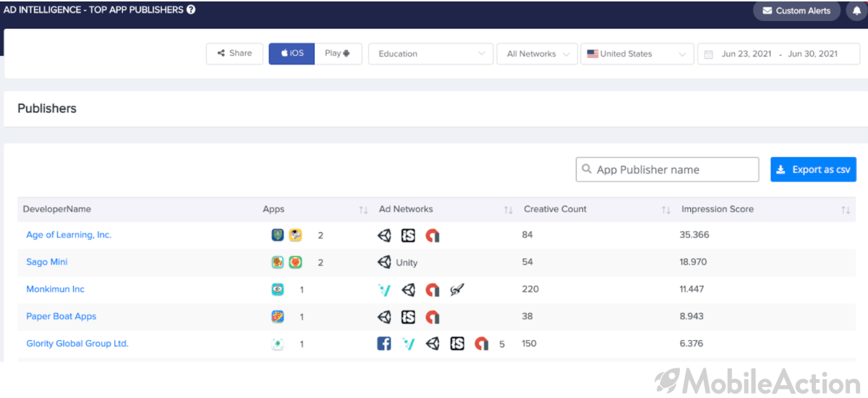Switch to Play store platform
The image size is (868, 398).
coord(338,54)
